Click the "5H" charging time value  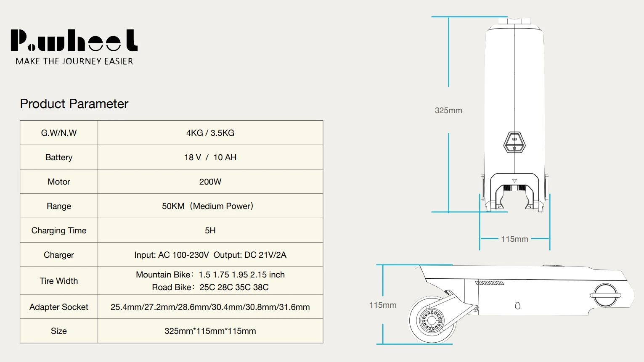[x=210, y=230]
